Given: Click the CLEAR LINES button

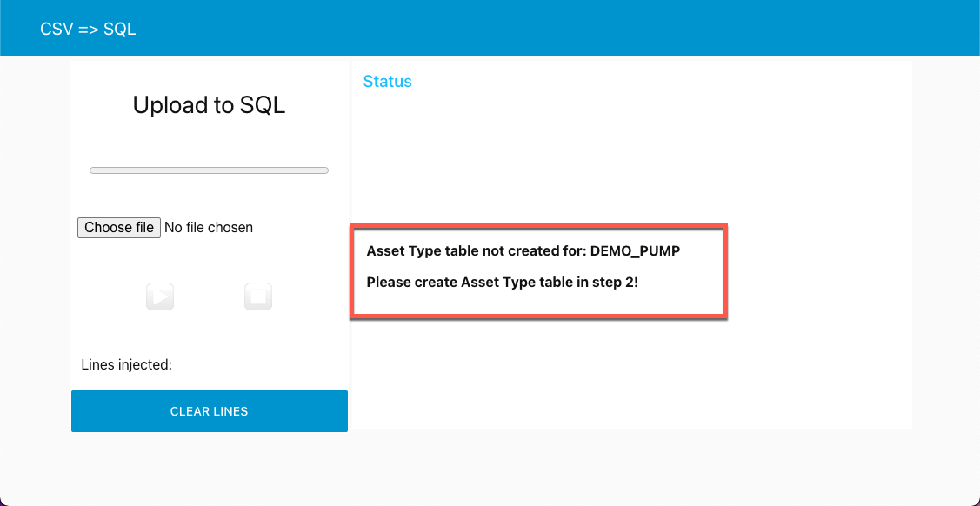Looking at the screenshot, I should 210,411.
